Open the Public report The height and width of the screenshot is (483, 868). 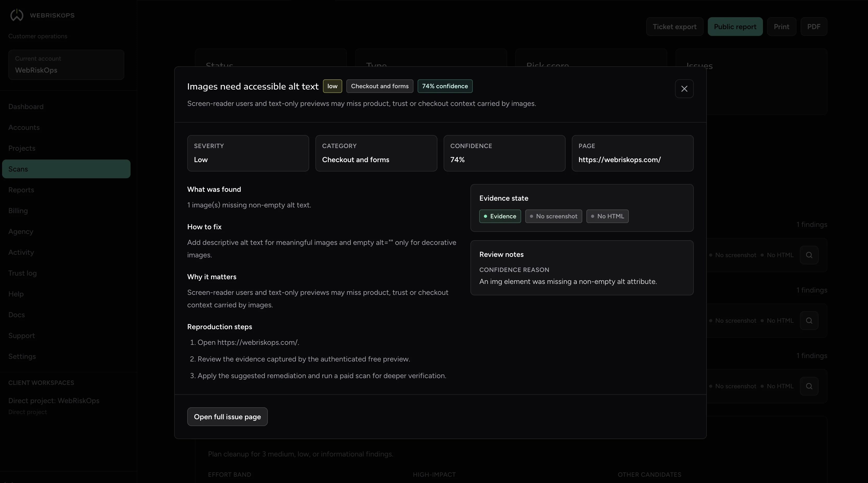click(x=735, y=27)
